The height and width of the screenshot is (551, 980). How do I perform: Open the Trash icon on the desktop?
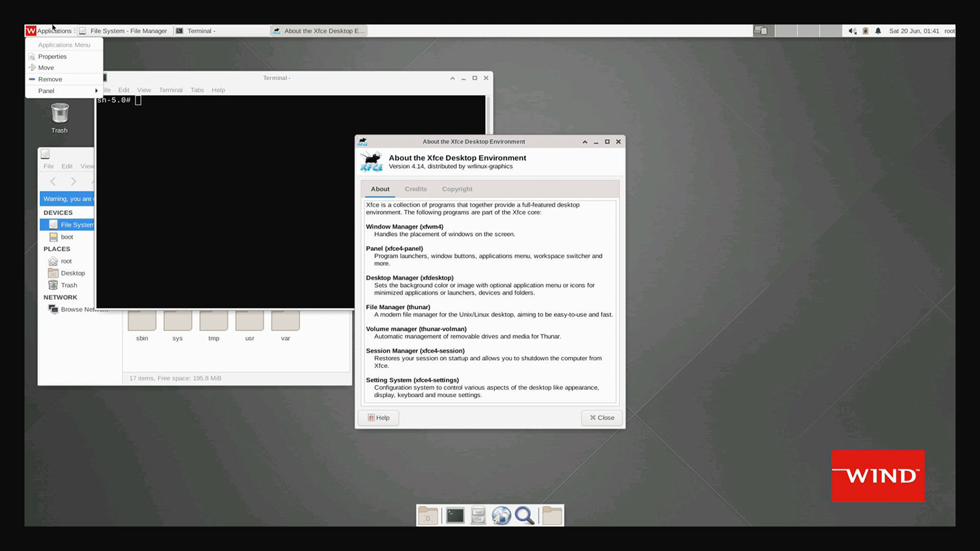pyautogui.click(x=60, y=118)
